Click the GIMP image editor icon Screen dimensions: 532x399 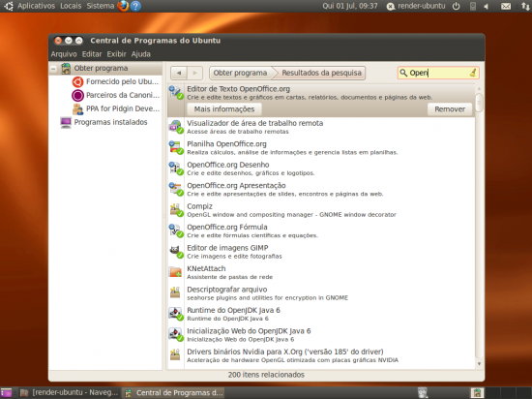click(176, 251)
